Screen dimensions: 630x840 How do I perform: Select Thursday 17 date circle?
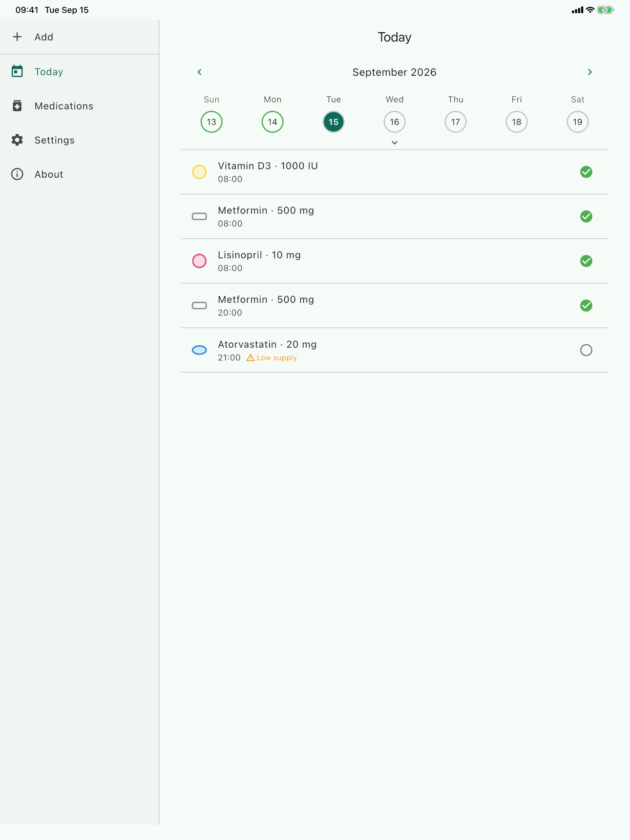click(456, 122)
